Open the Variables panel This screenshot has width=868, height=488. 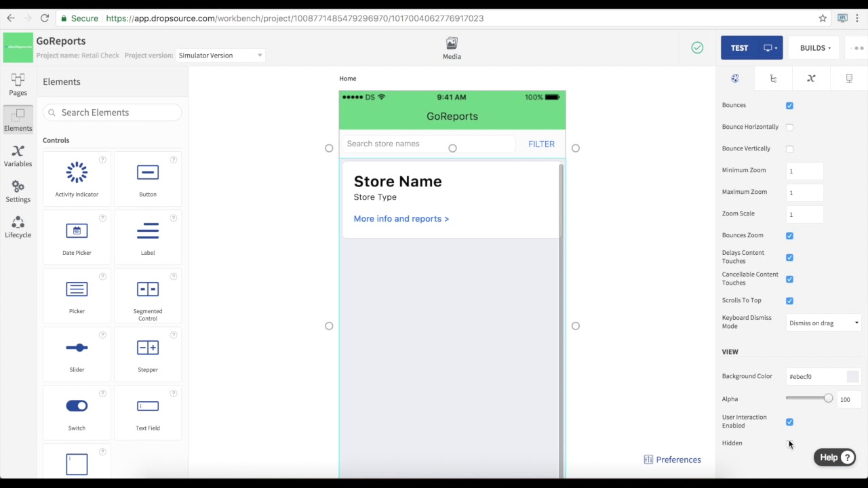click(x=18, y=156)
